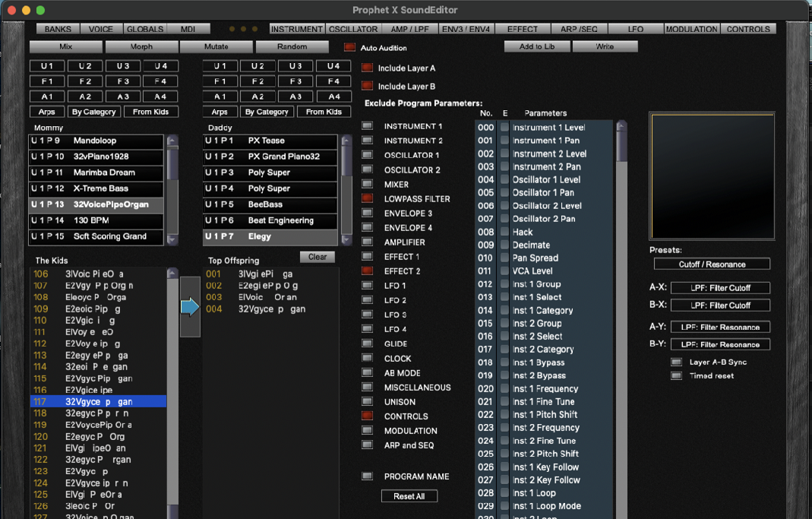
Task: Open the Cutoff / Resonance presets dropdown
Action: 712,264
